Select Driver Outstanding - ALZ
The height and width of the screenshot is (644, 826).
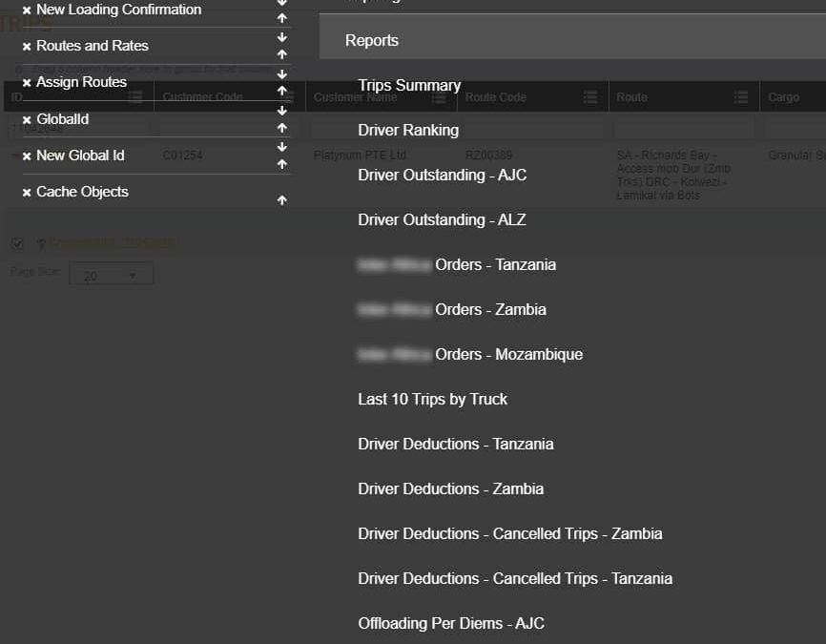442,219
